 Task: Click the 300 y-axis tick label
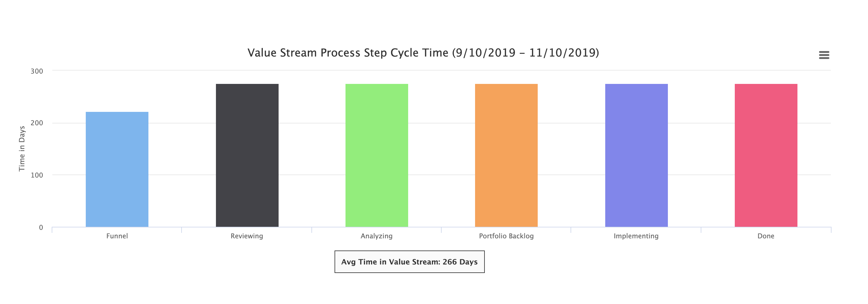coord(37,71)
